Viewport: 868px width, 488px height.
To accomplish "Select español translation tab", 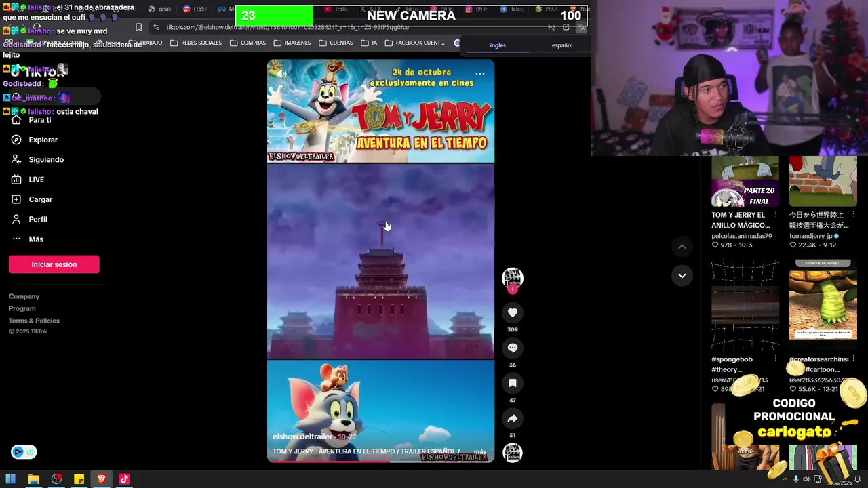I will pos(562,45).
